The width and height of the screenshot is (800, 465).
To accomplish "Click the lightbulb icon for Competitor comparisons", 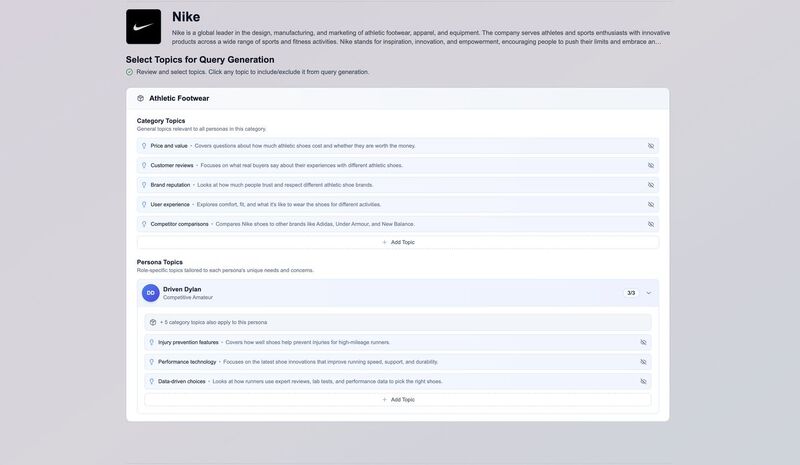I will coord(144,224).
